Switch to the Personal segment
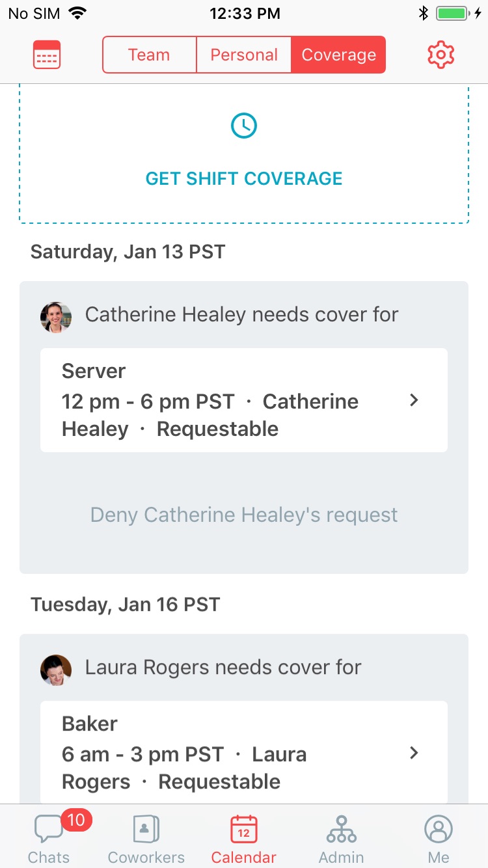 pyautogui.click(x=244, y=55)
